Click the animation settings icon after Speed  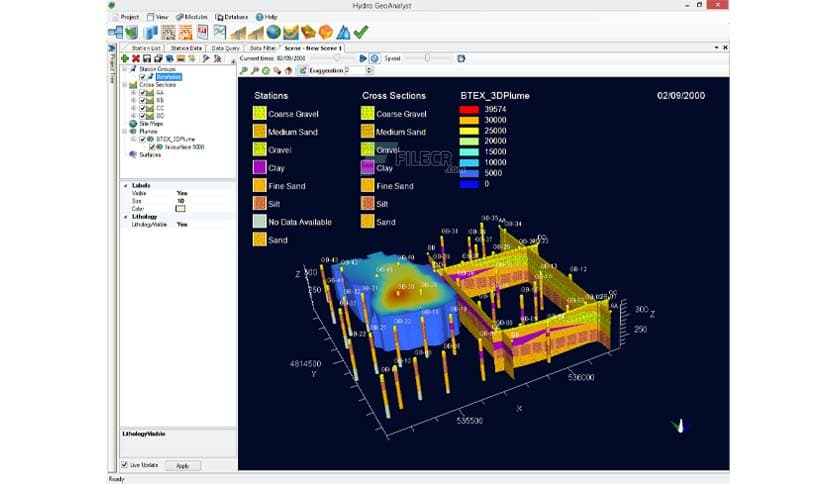[x=461, y=58]
